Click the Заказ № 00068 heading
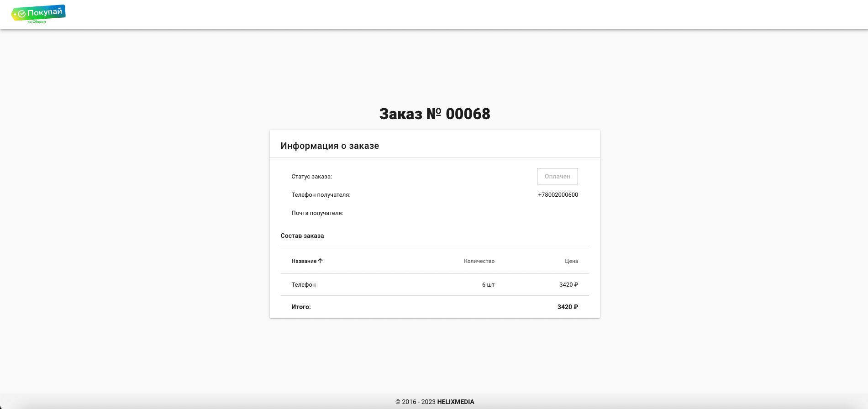The width and height of the screenshot is (868, 409). point(435,114)
